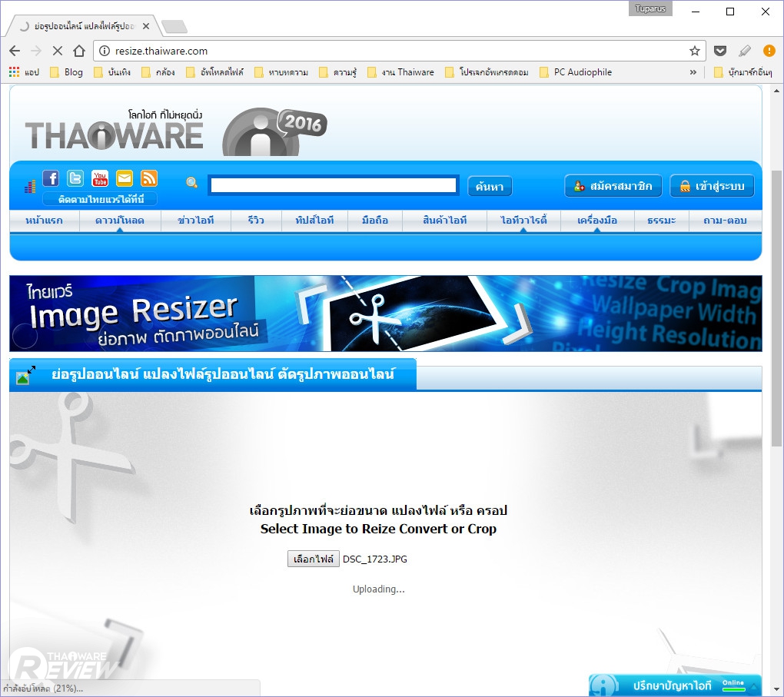Click the Tuparus profile button
The width and height of the screenshot is (784, 697).
click(650, 8)
